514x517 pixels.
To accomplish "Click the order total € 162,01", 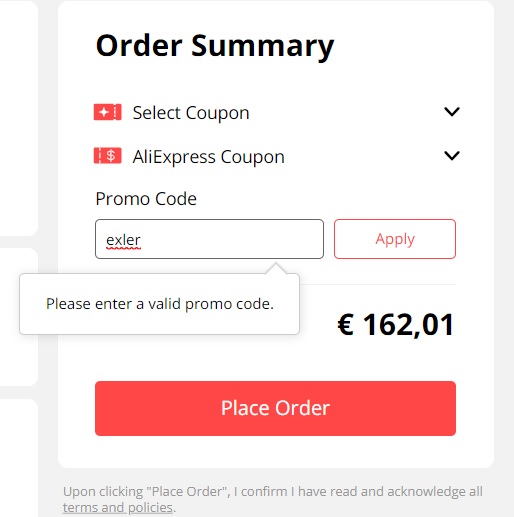I will click(396, 325).
